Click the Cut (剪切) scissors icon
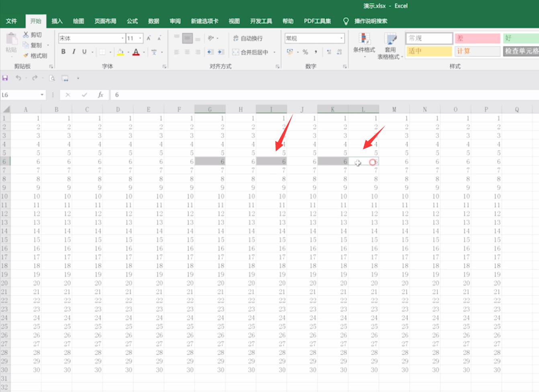Viewport: 539px width, 392px height. click(x=26, y=35)
